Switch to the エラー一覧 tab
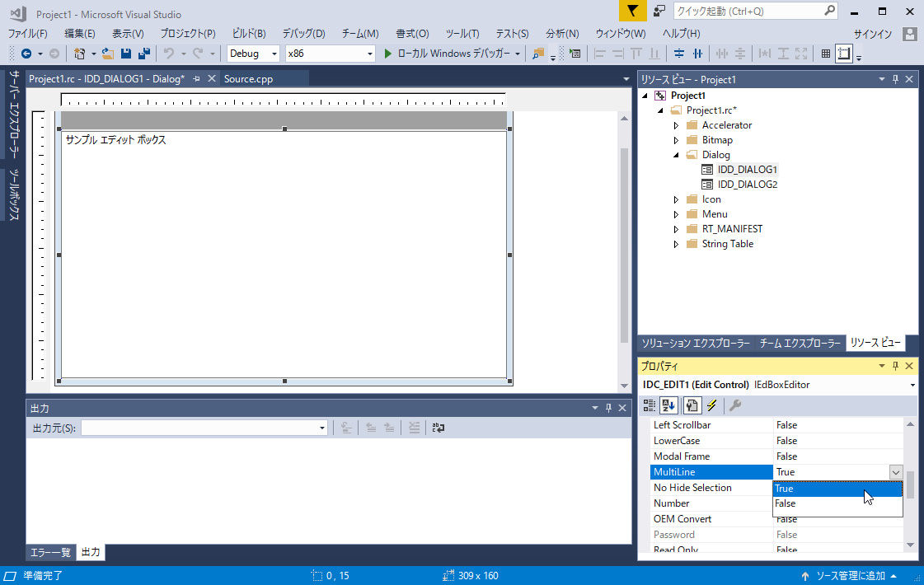924x585 pixels. pyautogui.click(x=50, y=552)
